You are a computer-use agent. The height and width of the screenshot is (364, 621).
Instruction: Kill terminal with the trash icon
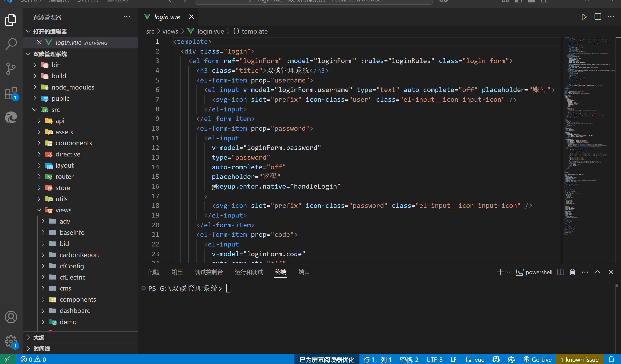572,272
